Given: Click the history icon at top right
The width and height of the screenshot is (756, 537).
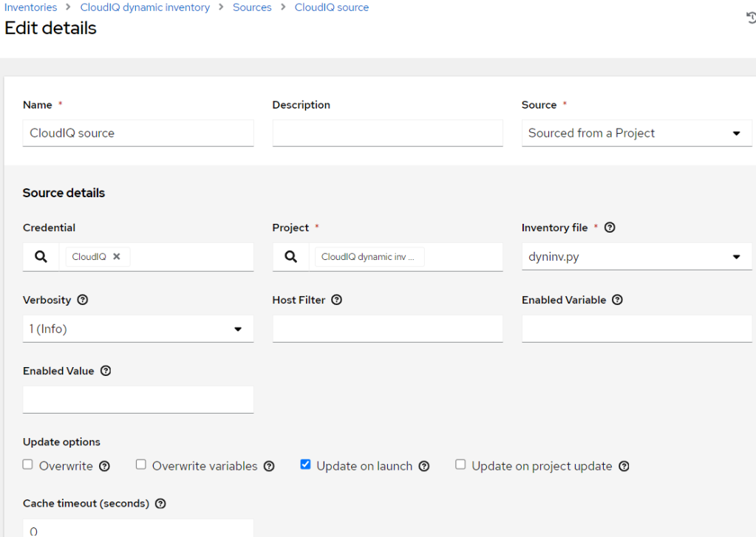Looking at the screenshot, I should (751, 18).
